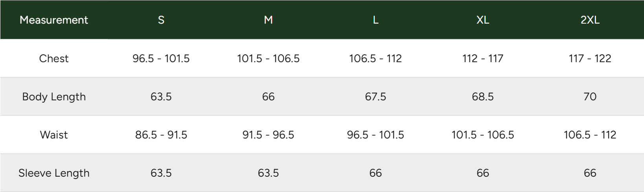Image resolution: width=644 pixels, height=192 pixels.
Task: Select the Sleeve Length row label
Action: (54, 173)
